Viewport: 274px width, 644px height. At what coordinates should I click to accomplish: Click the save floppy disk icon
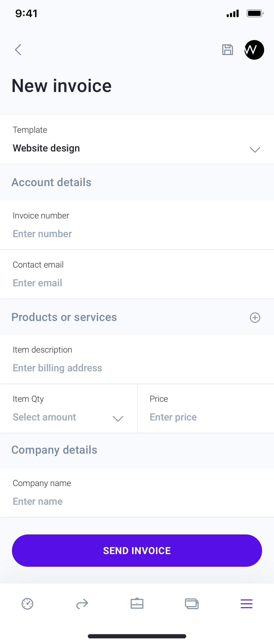[x=227, y=50]
